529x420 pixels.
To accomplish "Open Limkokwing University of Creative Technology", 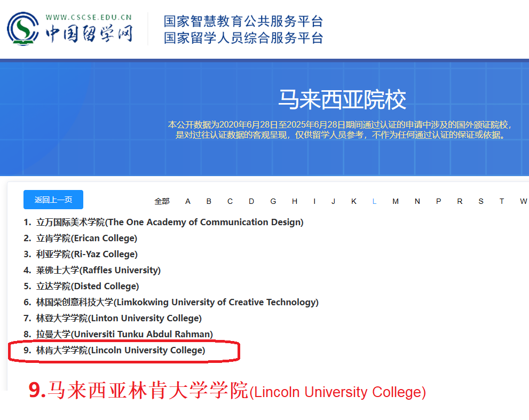I will tap(177, 302).
